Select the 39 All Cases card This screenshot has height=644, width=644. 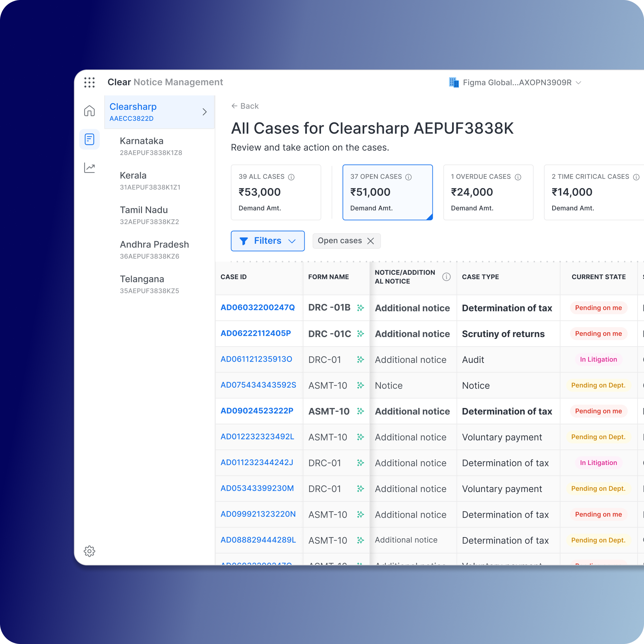pyautogui.click(x=276, y=192)
